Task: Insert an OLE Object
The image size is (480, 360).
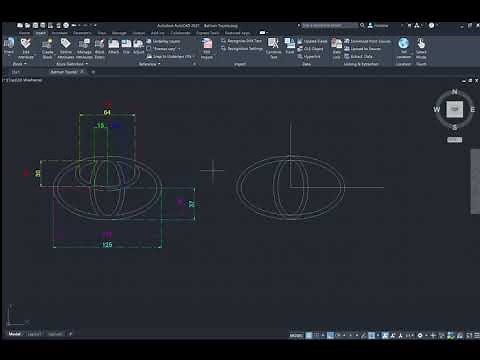Action: (310, 49)
